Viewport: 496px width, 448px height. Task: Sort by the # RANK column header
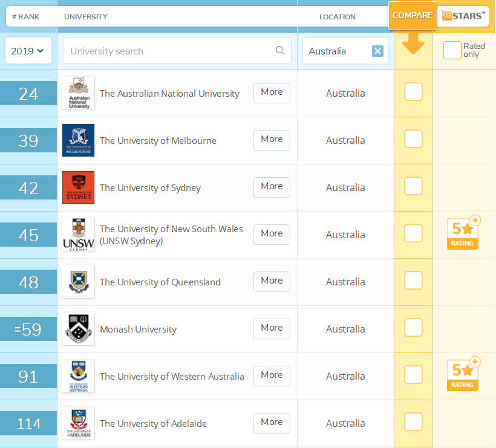pyautogui.click(x=25, y=16)
